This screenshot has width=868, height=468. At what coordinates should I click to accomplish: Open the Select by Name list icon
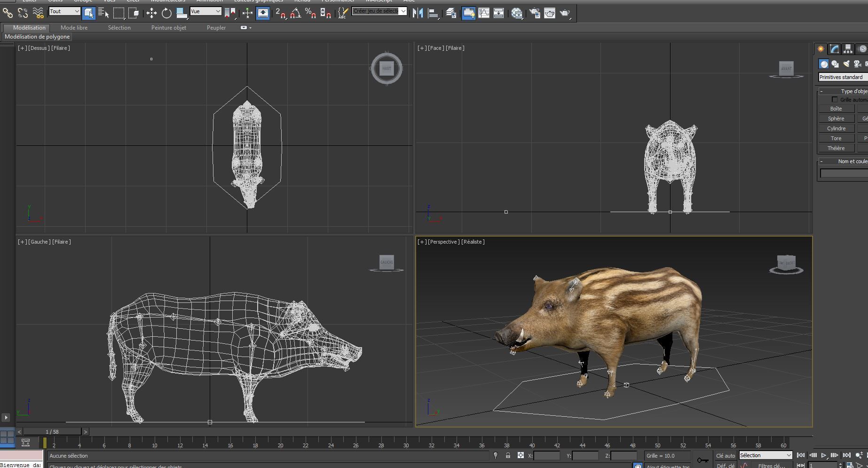pos(103,13)
